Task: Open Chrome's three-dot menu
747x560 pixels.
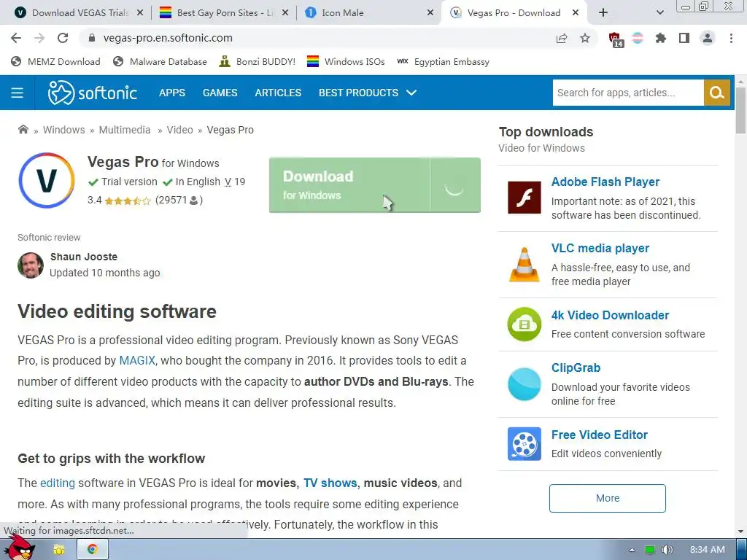Action: click(x=731, y=38)
